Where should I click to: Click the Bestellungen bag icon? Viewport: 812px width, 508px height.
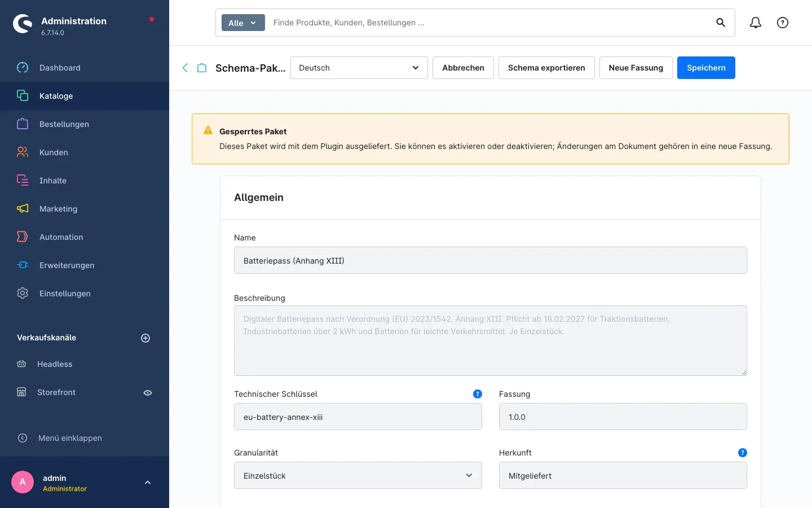pyautogui.click(x=23, y=124)
